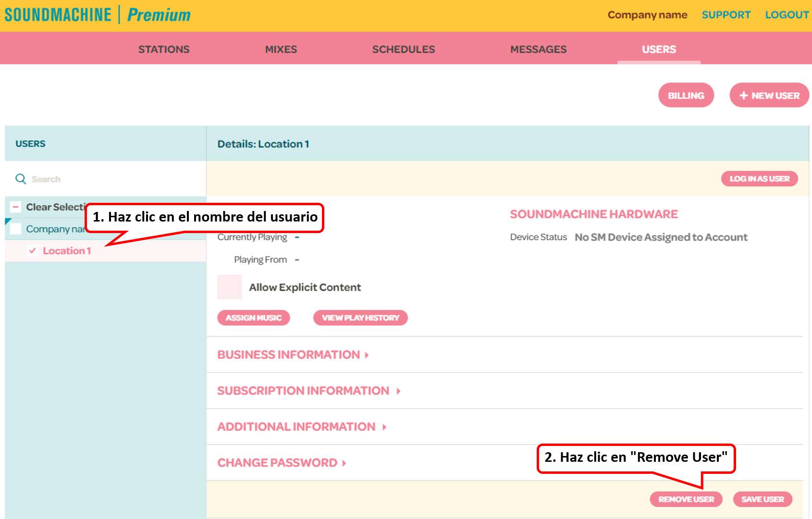Select the Users tab
The width and height of the screenshot is (812, 519).
click(659, 49)
